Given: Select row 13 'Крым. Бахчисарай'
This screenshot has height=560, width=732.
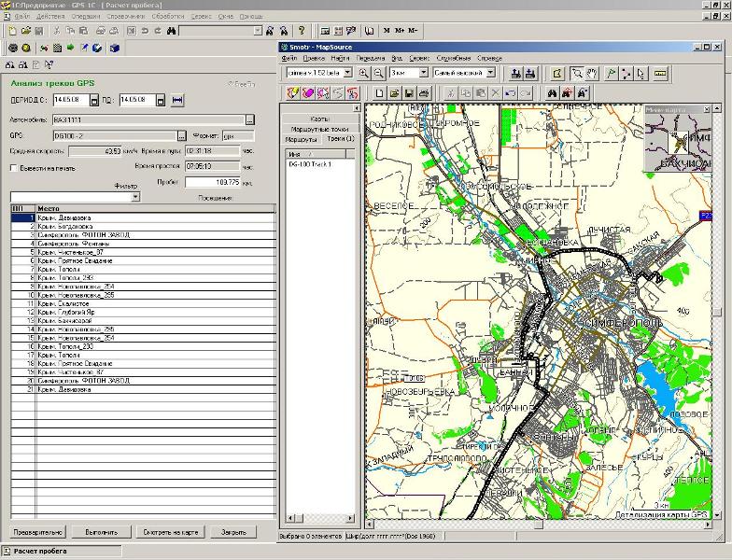Looking at the screenshot, I should pyautogui.click(x=144, y=321).
